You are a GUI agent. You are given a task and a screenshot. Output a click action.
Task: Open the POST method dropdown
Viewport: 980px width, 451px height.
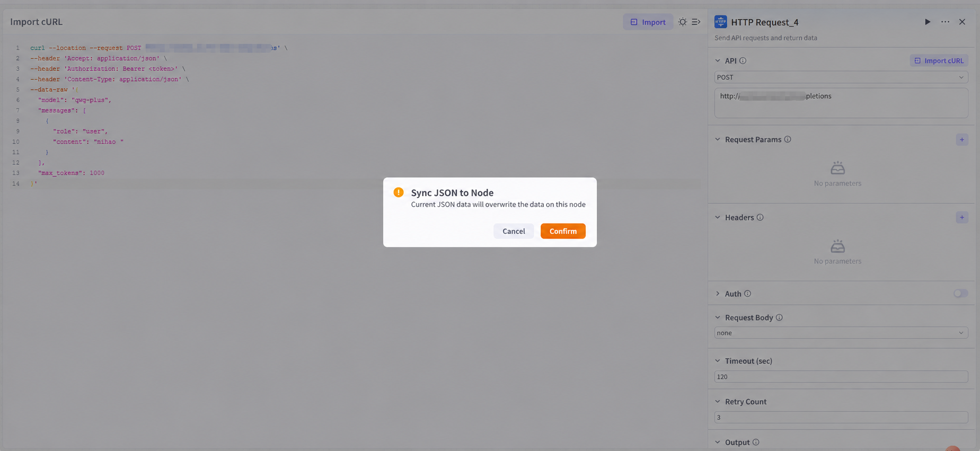841,77
